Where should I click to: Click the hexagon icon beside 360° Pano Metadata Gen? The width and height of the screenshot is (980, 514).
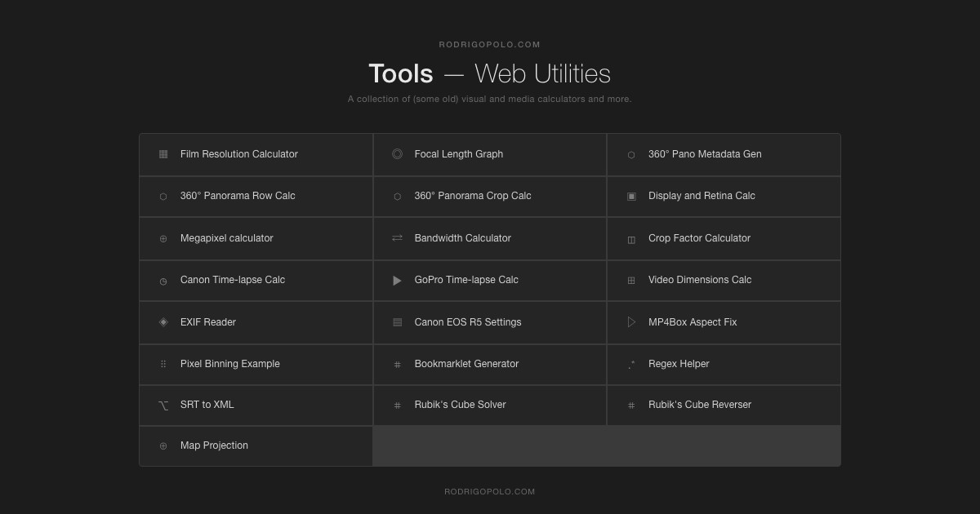(631, 155)
